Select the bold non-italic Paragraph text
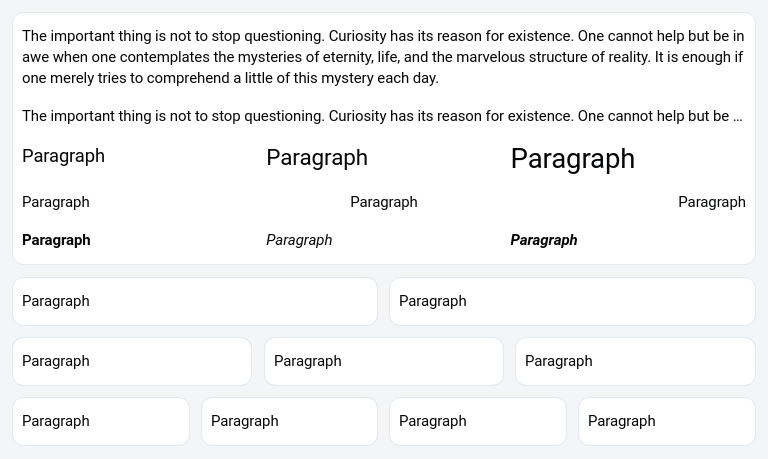The height and width of the screenshot is (459, 768). (x=56, y=240)
